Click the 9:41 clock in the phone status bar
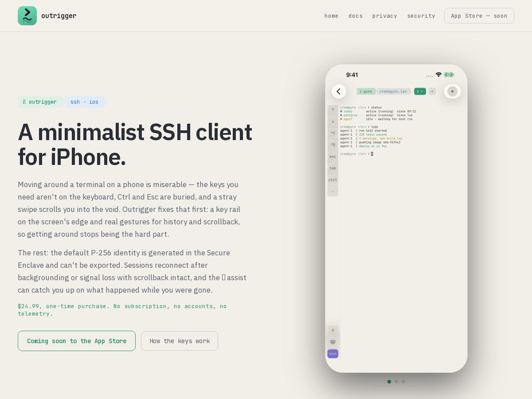Screen dimensions: 532x399 (x=352, y=74)
